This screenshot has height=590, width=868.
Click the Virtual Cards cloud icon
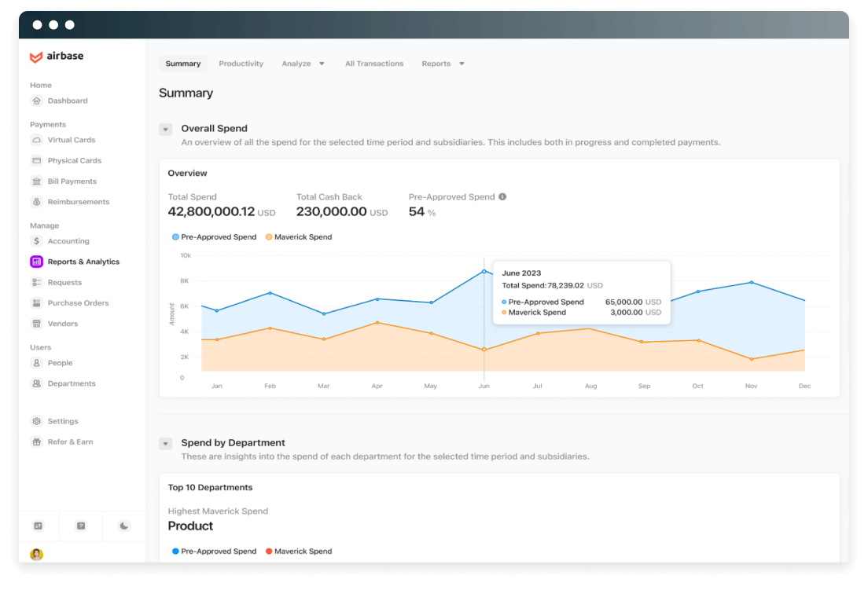tap(36, 140)
